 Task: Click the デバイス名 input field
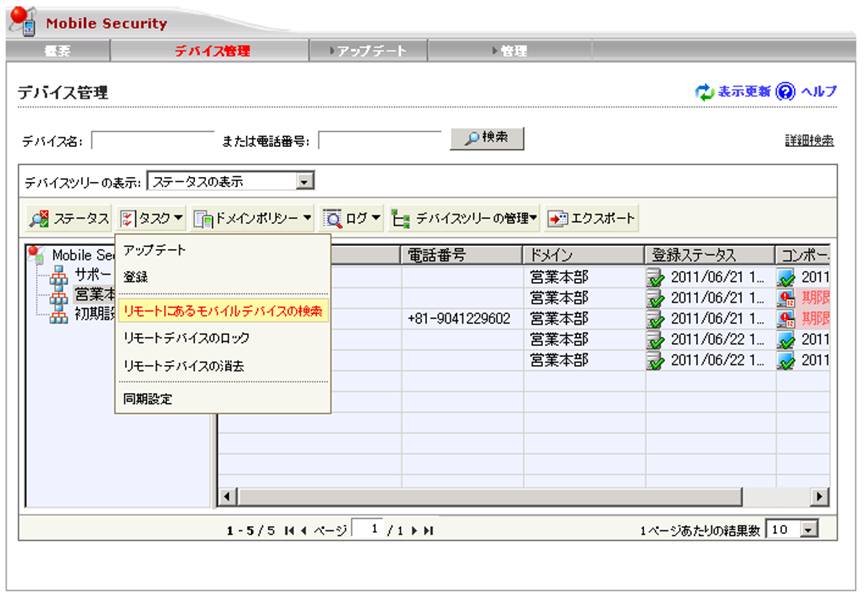click(153, 141)
